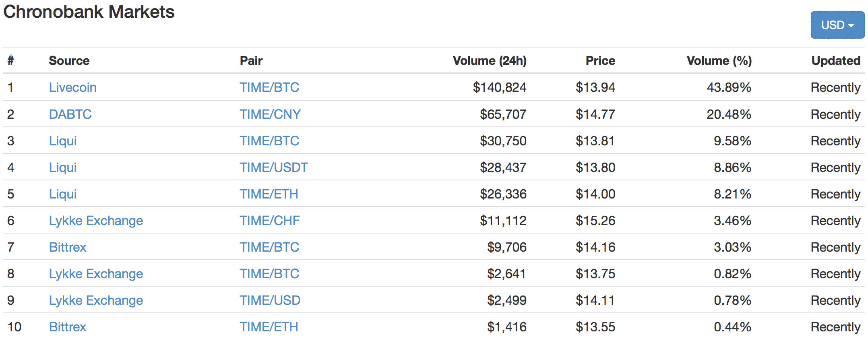Select the $30,750 volume value
The height and width of the screenshot is (339, 868).
point(503,141)
